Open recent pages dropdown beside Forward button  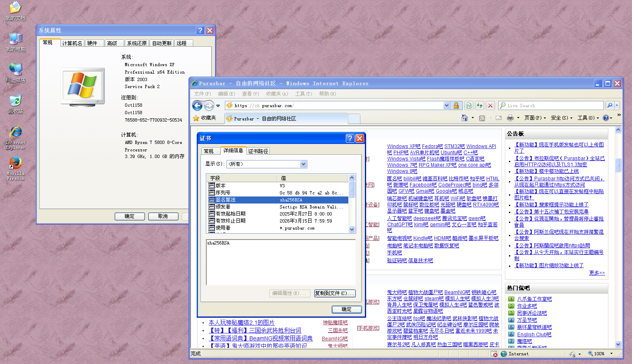218,106
